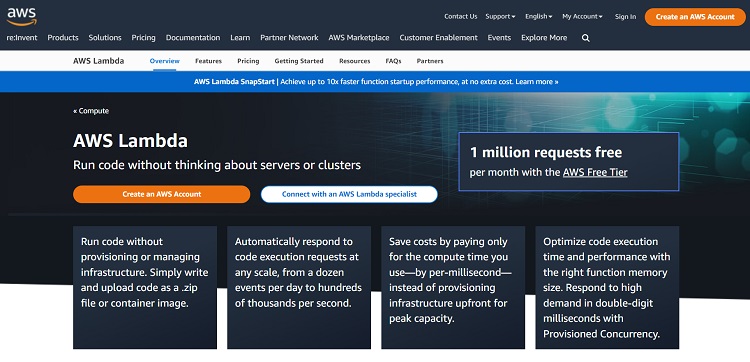Image resolution: width=750 pixels, height=362 pixels.
Task: Switch to the Resources tab
Action: [x=354, y=61]
